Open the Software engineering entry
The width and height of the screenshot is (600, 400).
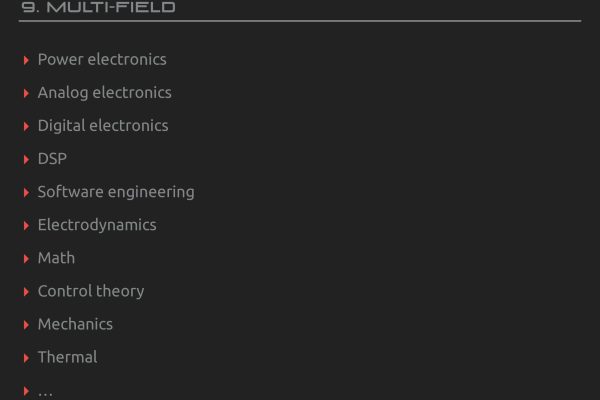coord(116,192)
